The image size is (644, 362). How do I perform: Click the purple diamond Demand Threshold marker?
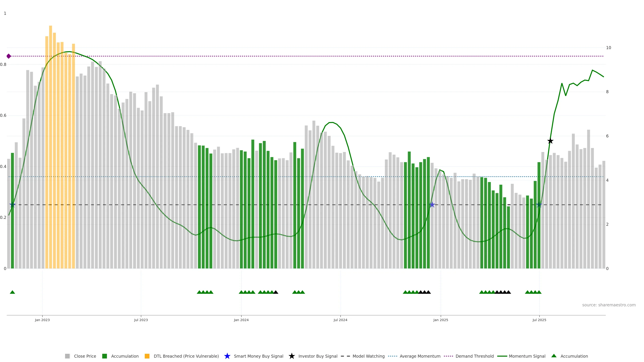click(9, 56)
